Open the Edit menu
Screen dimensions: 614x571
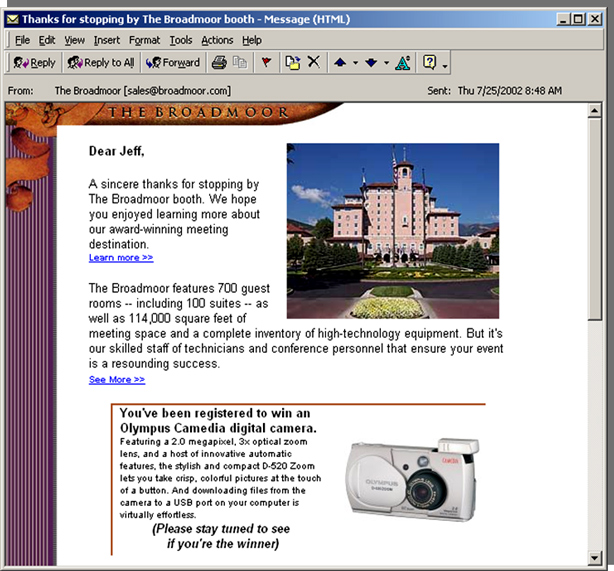[47, 40]
